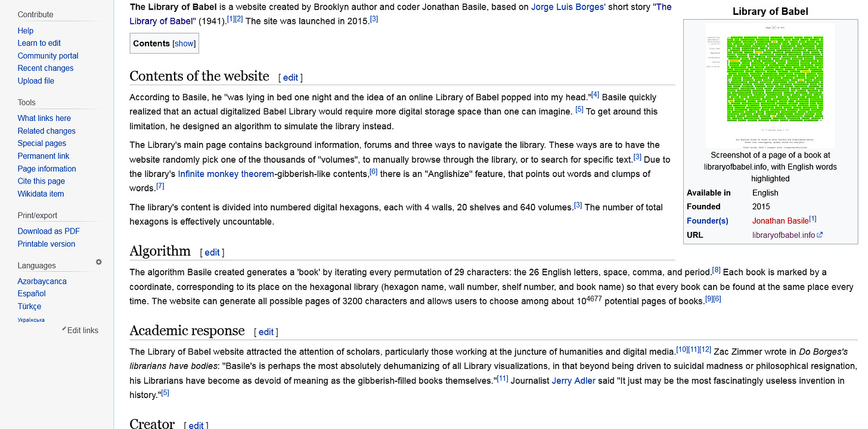View Recent changes

(x=46, y=68)
